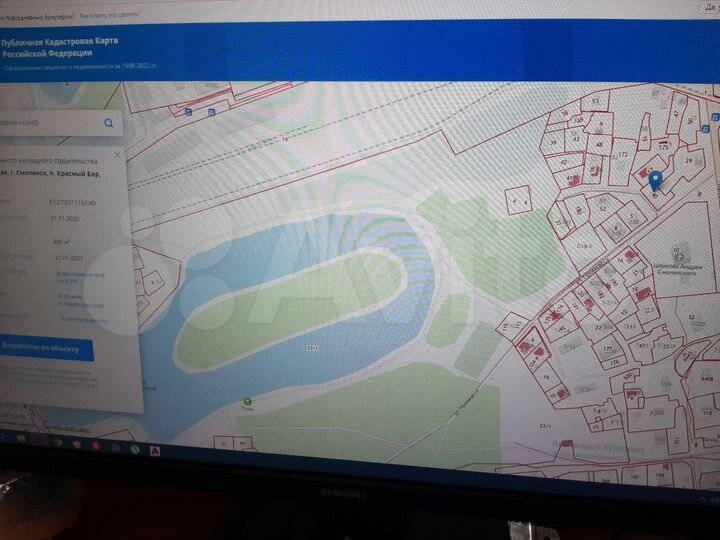Click the right blue bus stop icon
Screen dimensions: 720x540
pyautogui.click(x=212, y=112)
